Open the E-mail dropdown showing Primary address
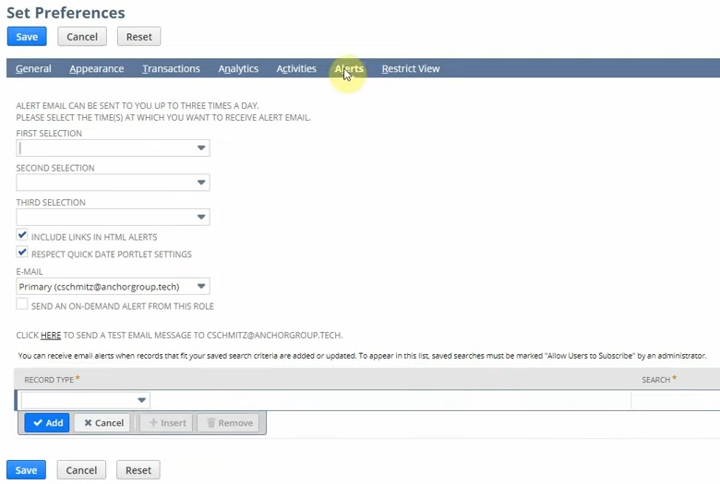Screen dimensions: 720x484 coord(113,287)
